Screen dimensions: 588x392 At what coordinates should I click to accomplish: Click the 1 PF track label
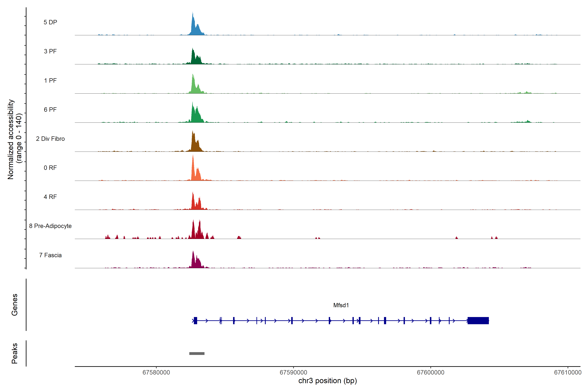coord(50,81)
